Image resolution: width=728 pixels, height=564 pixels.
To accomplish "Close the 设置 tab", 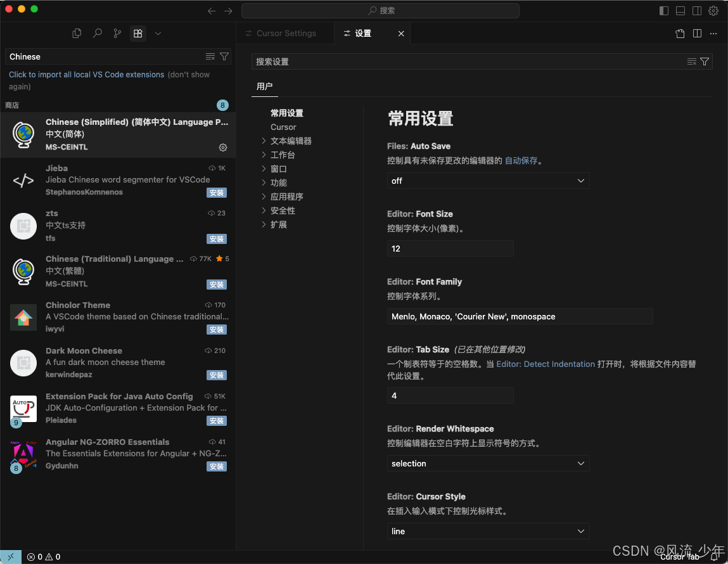I will 401,34.
